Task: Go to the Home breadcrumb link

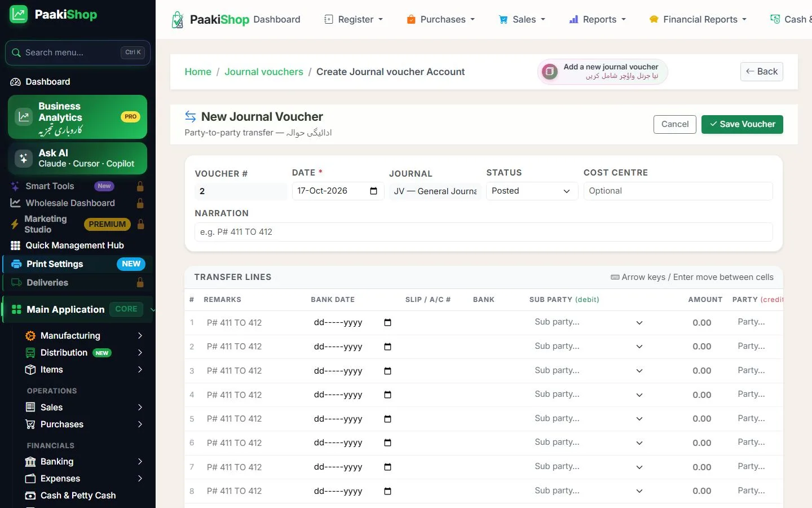Action: tap(198, 72)
